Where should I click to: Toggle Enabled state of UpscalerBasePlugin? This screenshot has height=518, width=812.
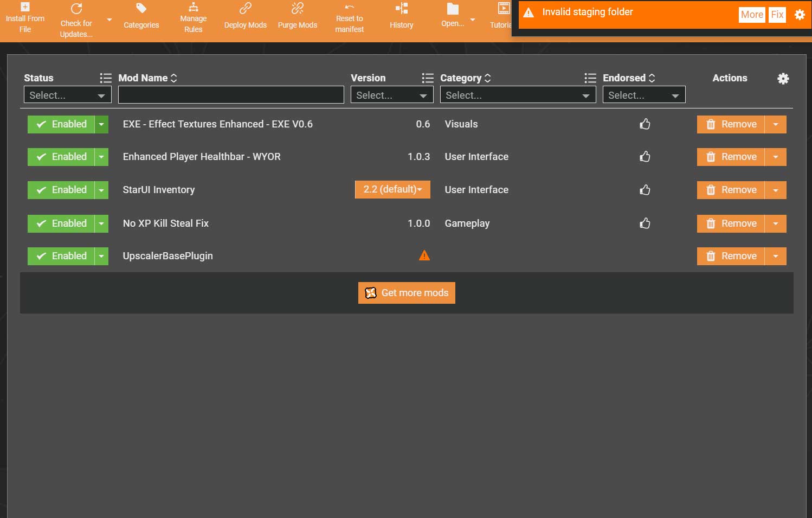(x=61, y=256)
